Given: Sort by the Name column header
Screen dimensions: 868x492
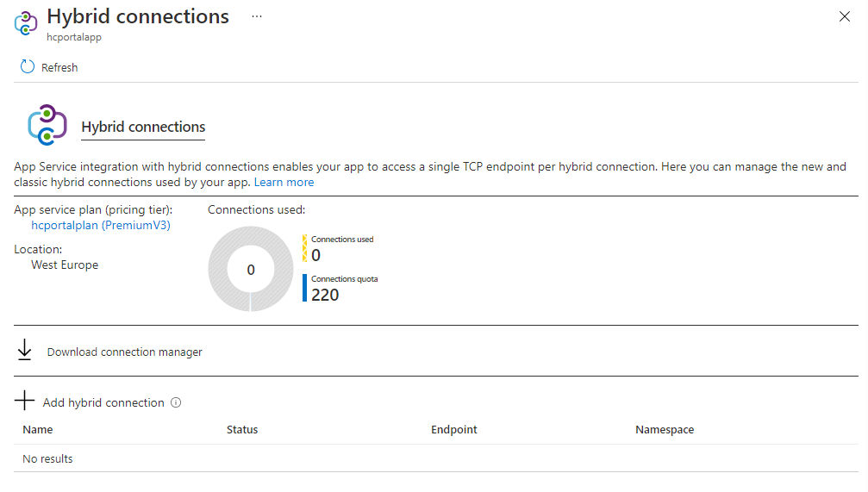Looking at the screenshot, I should click(38, 429).
